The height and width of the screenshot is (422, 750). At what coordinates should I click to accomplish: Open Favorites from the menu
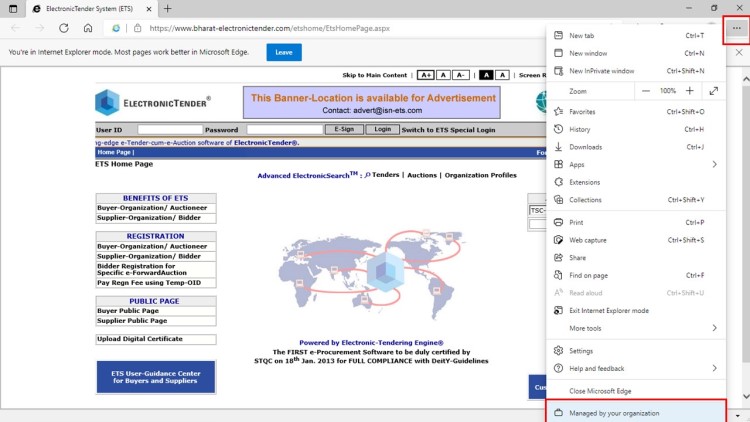pos(582,112)
